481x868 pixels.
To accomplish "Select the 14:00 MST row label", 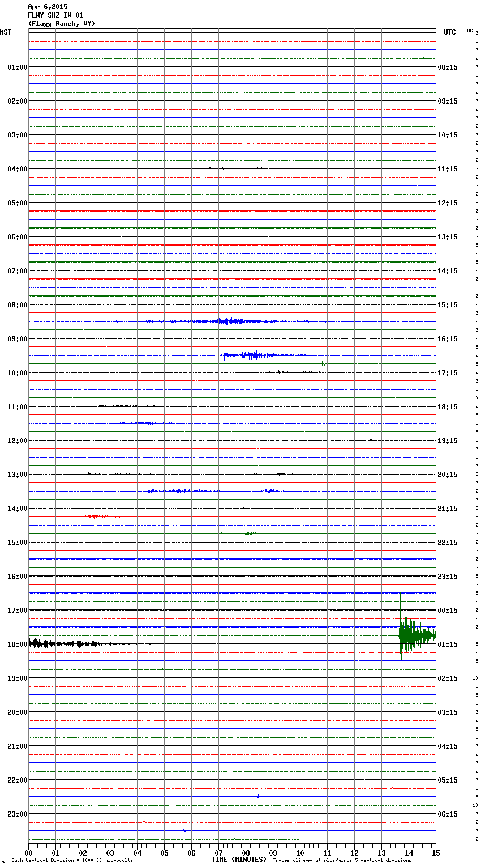I will click(x=18, y=509).
